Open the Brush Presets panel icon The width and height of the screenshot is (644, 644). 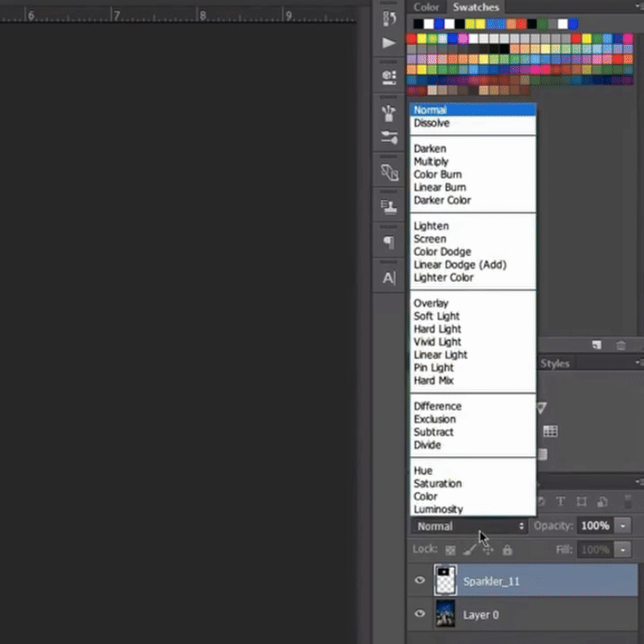389,114
